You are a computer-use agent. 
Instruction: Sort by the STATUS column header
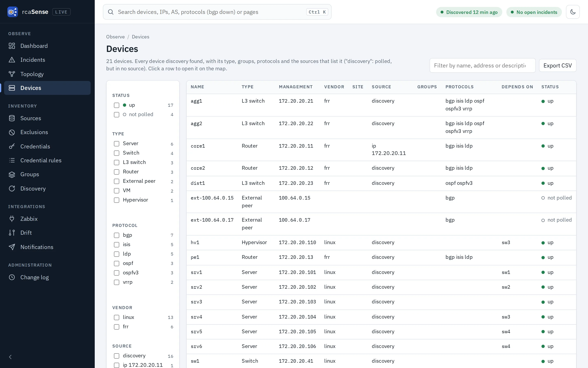click(x=550, y=87)
